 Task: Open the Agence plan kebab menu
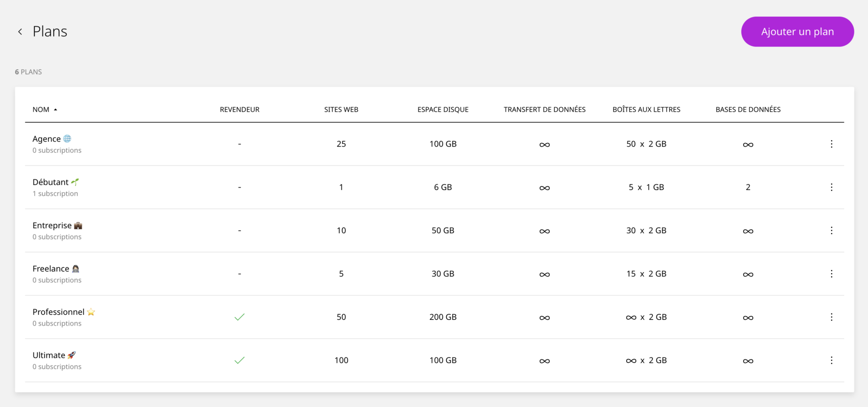[832, 144]
